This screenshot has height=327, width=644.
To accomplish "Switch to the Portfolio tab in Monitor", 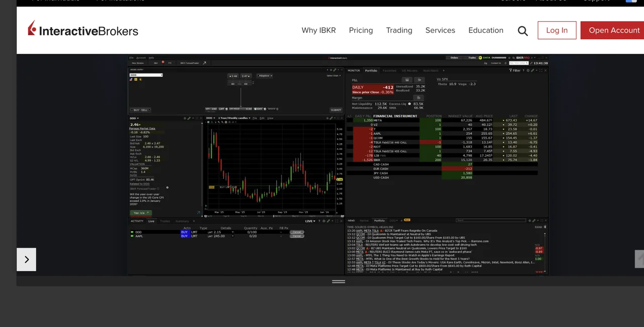I will click(x=371, y=70).
